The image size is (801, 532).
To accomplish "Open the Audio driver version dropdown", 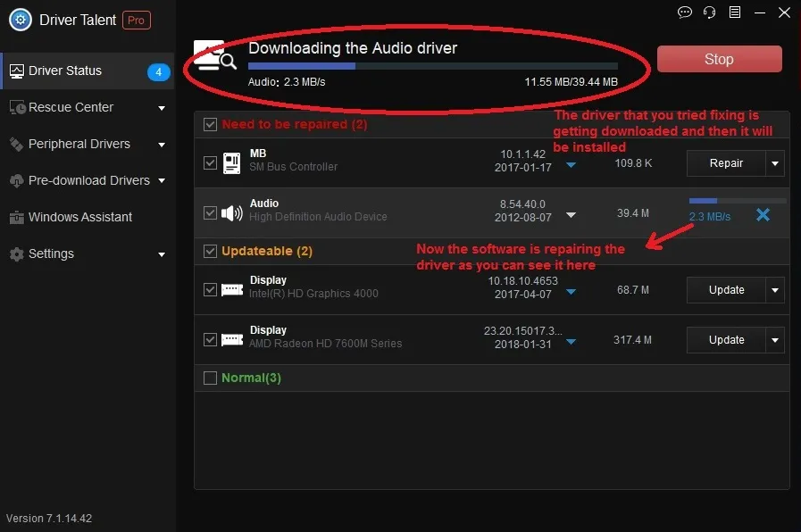I will click(572, 215).
